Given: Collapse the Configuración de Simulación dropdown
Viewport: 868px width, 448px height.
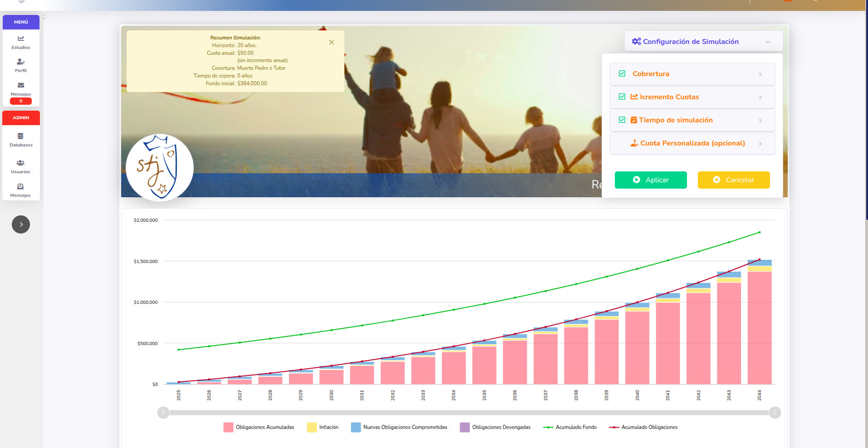Looking at the screenshot, I should (x=767, y=42).
